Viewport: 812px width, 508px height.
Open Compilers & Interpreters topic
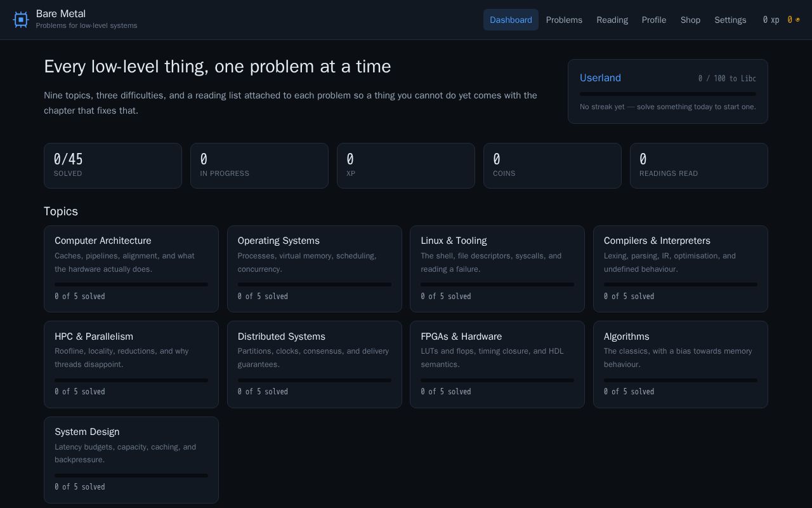681,269
